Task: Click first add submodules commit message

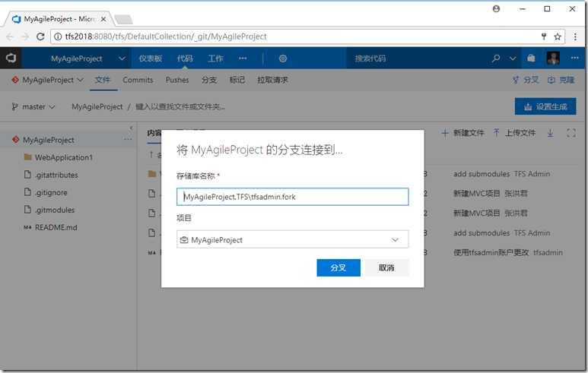Action: 482,174
